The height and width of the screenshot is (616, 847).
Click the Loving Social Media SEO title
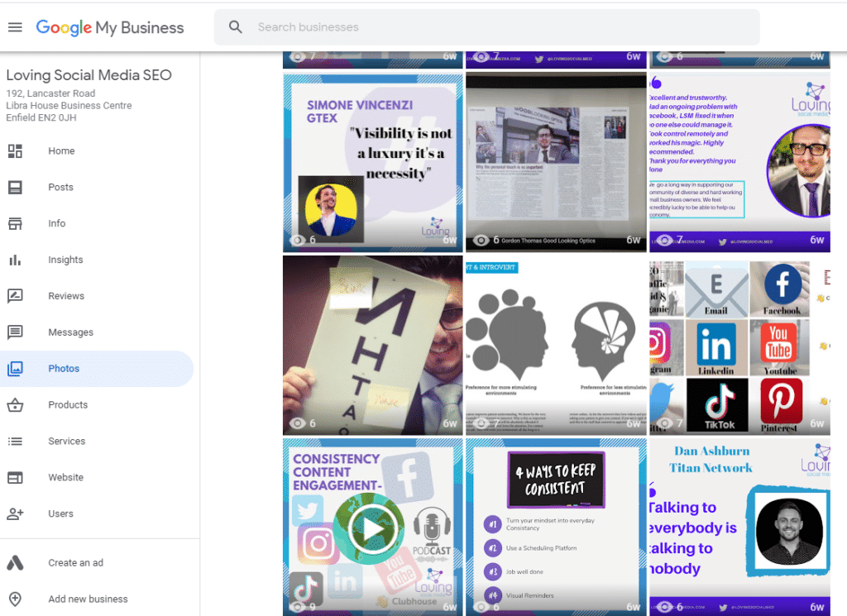pyautogui.click(x=89, y=75)
